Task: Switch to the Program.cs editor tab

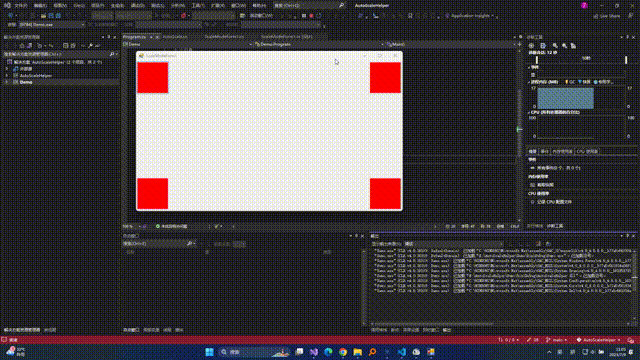Action: [135, 37]
